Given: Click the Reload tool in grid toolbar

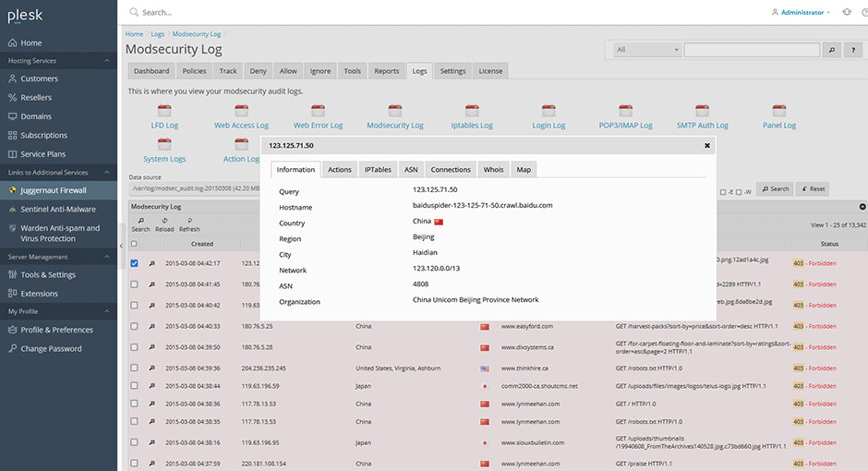Looking at the screenshot, I should [x=164, y=224].
